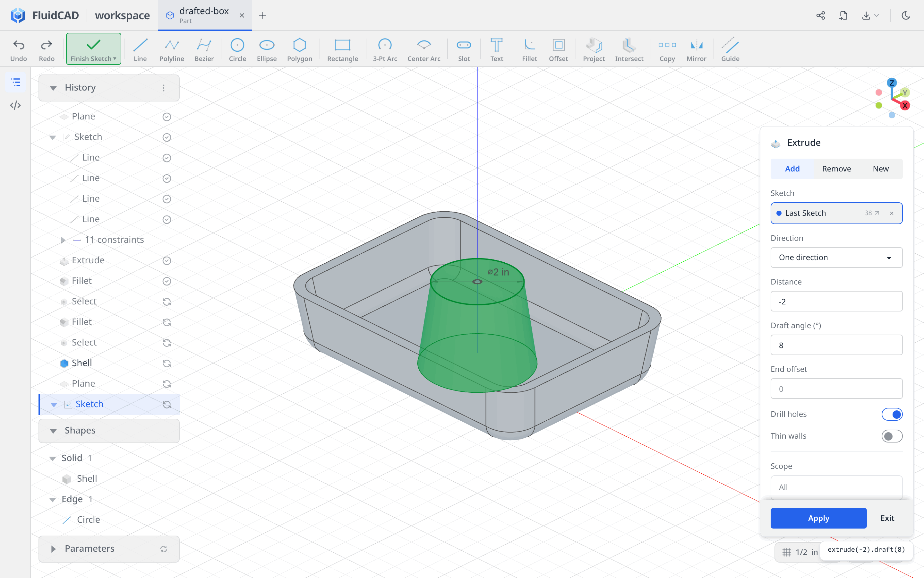Select the Text tool

point(496,50)
